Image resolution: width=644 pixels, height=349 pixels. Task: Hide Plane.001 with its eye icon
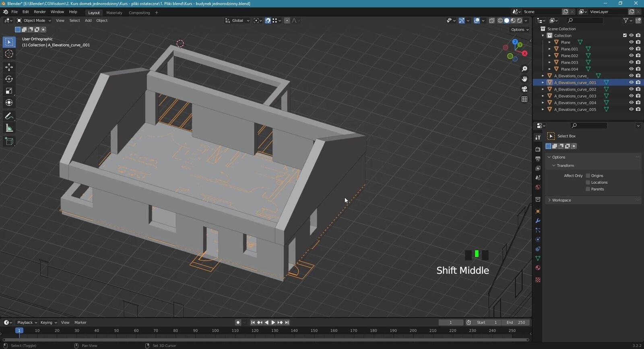click(x=631, y=49)
